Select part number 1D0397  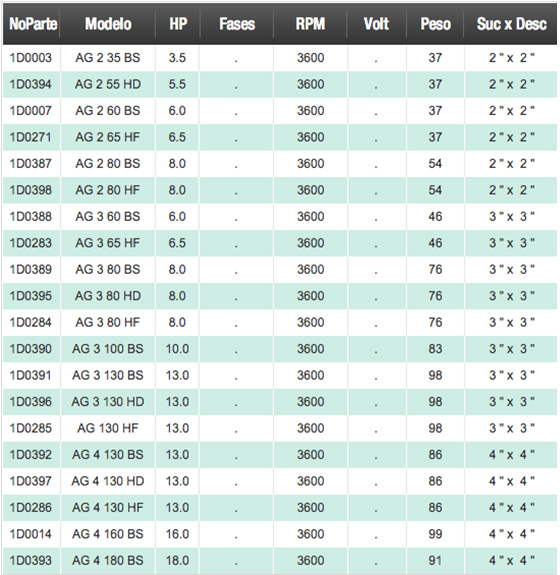30,481
